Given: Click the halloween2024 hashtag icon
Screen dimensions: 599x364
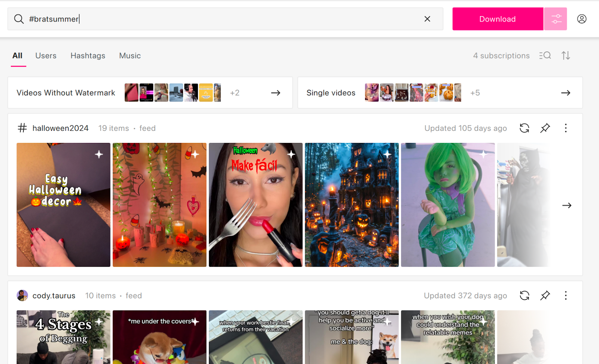Looking at the screenshot, I should 22,128.
